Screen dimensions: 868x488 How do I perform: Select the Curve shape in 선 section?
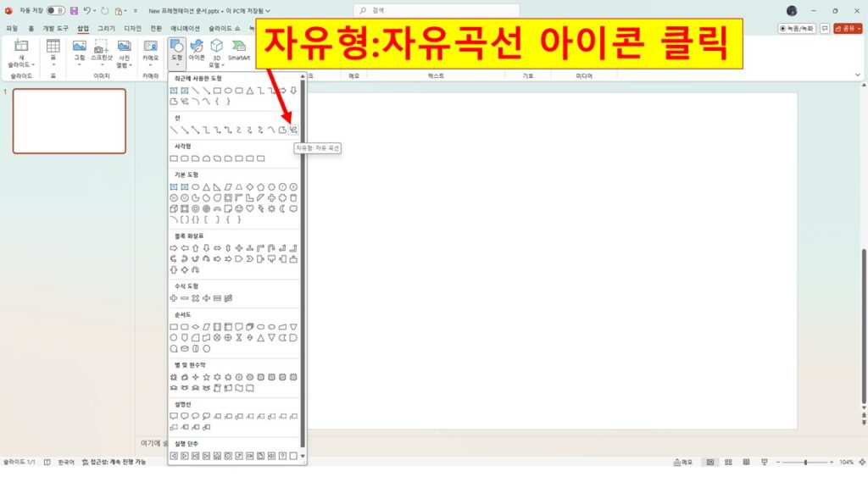271,130
